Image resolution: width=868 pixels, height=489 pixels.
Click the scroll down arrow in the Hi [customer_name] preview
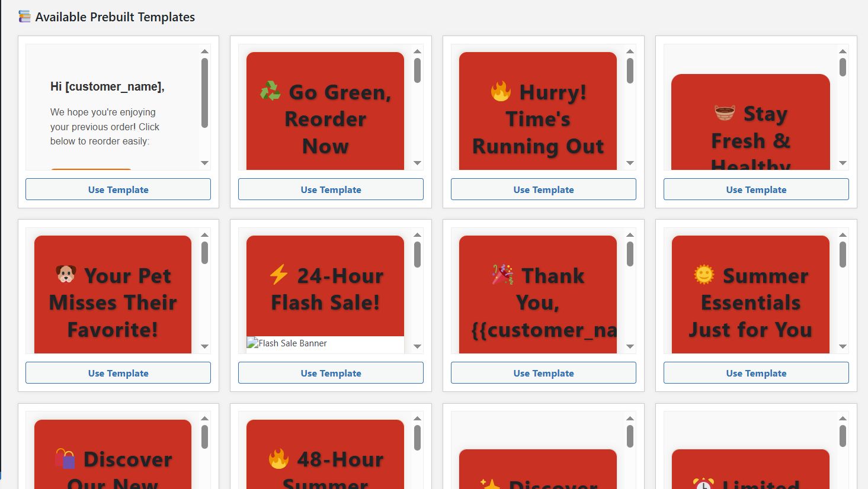pos(204,163)
